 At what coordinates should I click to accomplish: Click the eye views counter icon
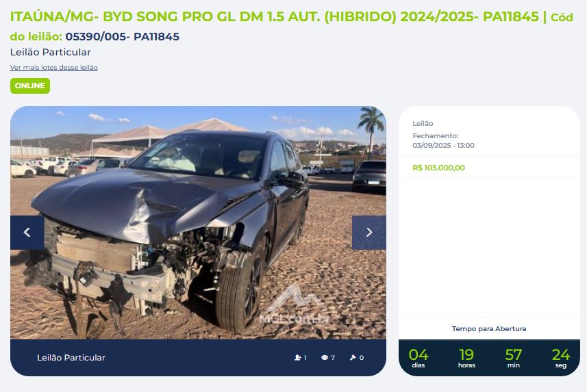pos(325,358)
